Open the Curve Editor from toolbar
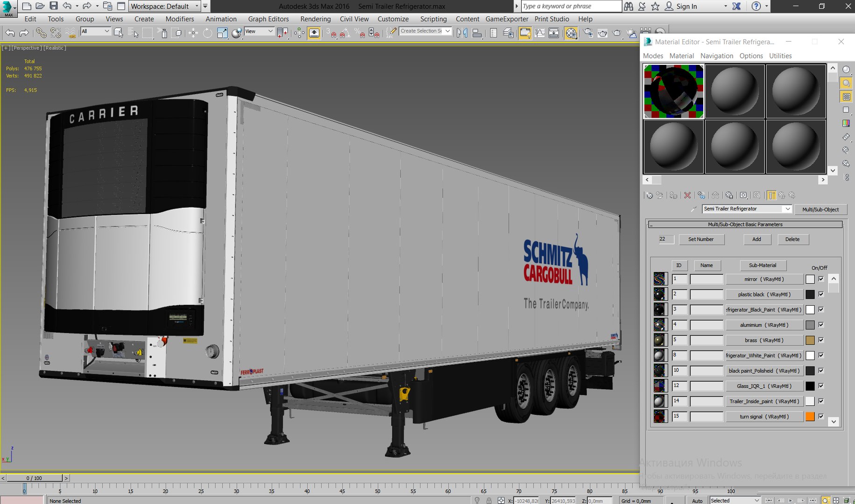 click(x=540, y=33)
